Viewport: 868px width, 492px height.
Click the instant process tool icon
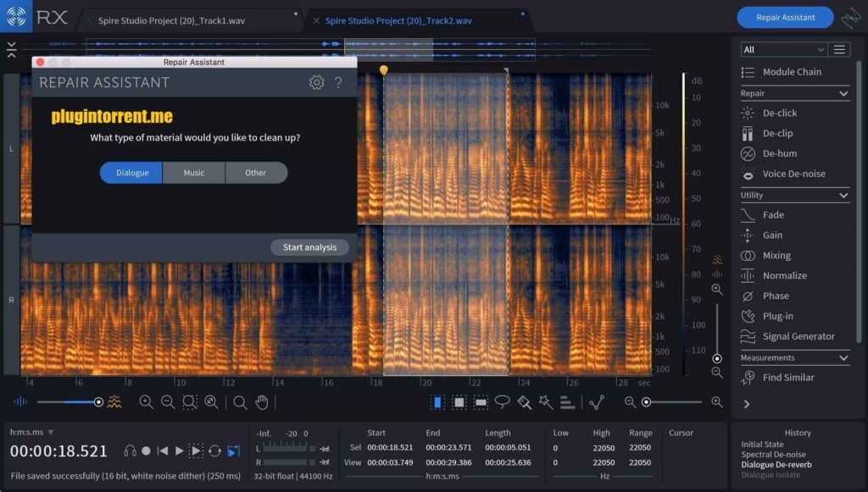pos(597,402)
